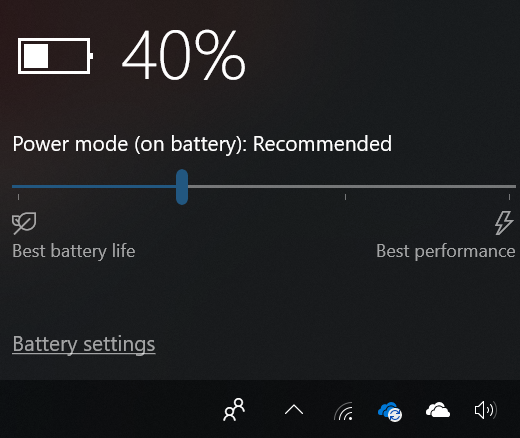Click the leaf icon for battery saver
This screenshot has width=520, height=438.
point(24,223)
